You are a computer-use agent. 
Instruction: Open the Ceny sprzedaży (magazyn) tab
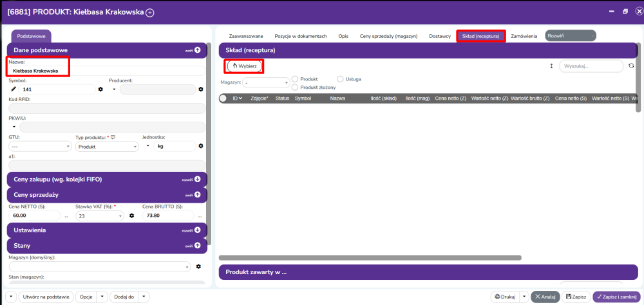[x=388, y=36]
